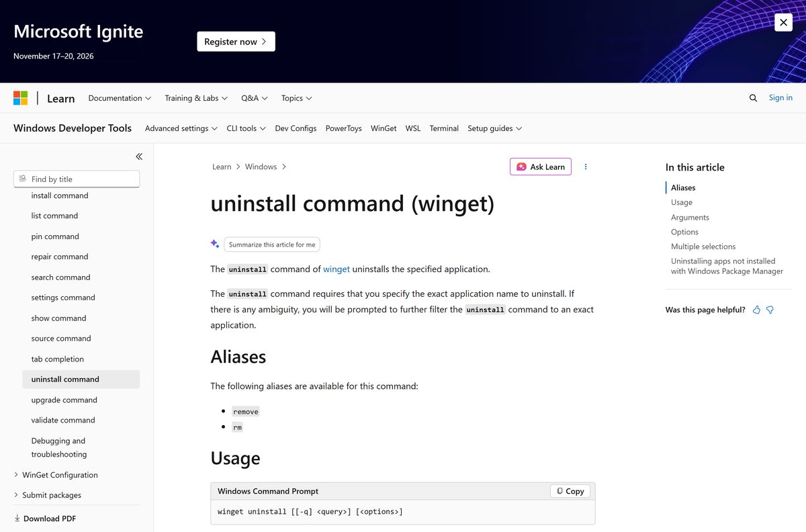The image size is (806, 532).
Task: Open the winget hyperlink in the intro
Action: tap(337, 269)
